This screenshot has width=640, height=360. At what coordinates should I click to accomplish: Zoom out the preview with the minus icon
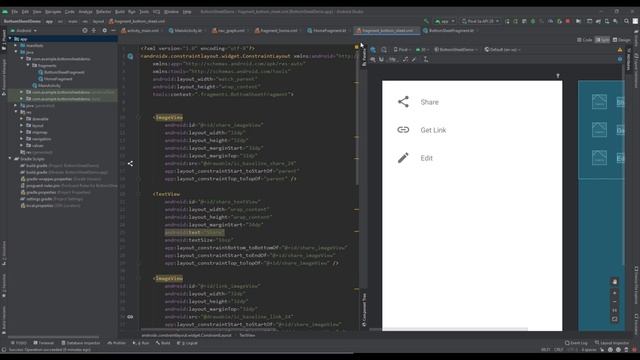point(615,302)
